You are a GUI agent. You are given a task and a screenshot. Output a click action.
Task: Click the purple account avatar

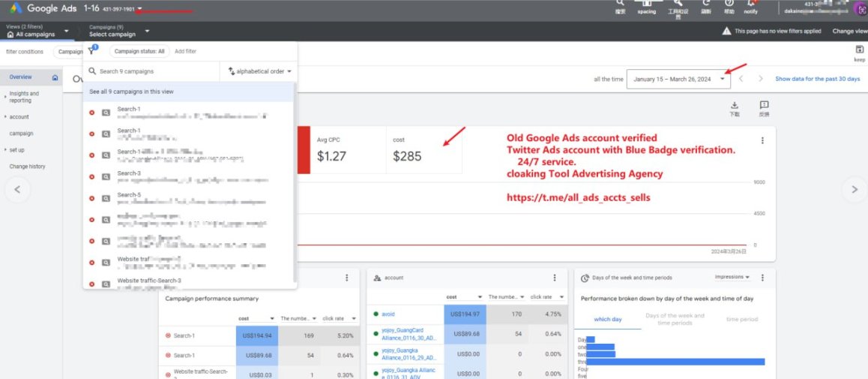pyautogui.click(x=861, y=8)
